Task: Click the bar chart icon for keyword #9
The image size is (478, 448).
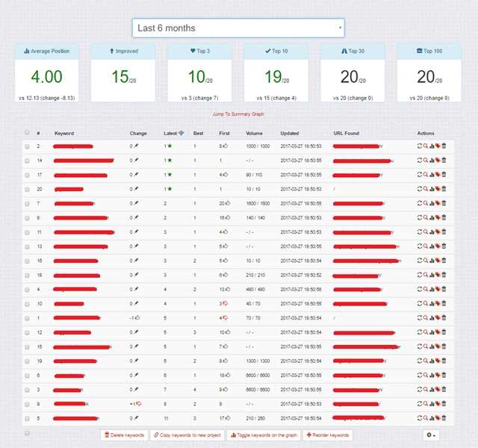Action: click(x=432, y=403)
